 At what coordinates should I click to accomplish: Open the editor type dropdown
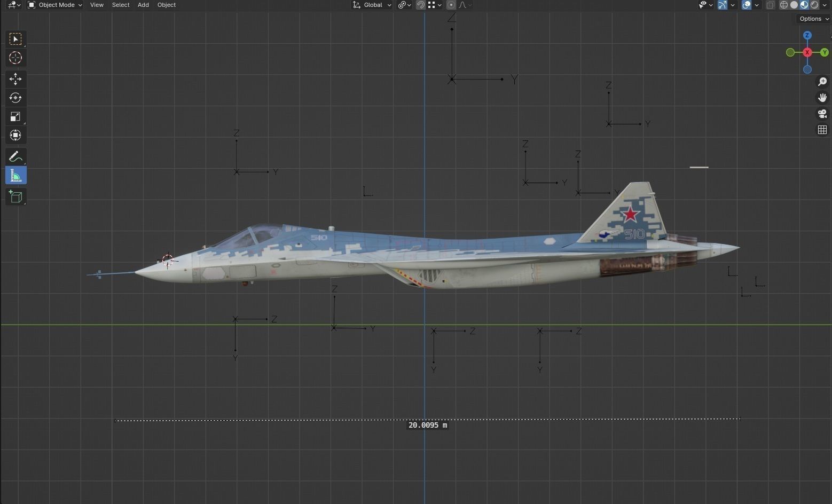click(14, 5)
